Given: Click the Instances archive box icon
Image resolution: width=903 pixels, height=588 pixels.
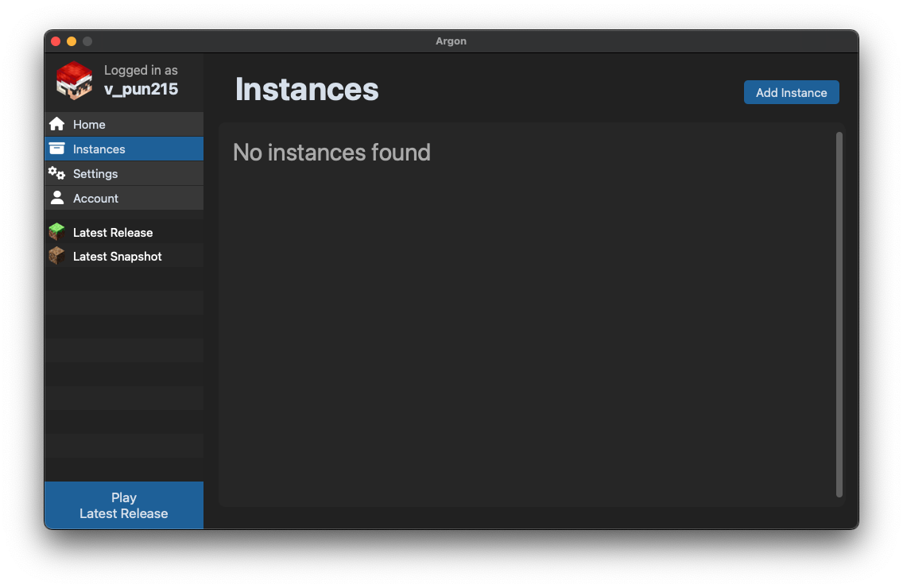Looking at the screenshot, I should [x=56, y=149].
